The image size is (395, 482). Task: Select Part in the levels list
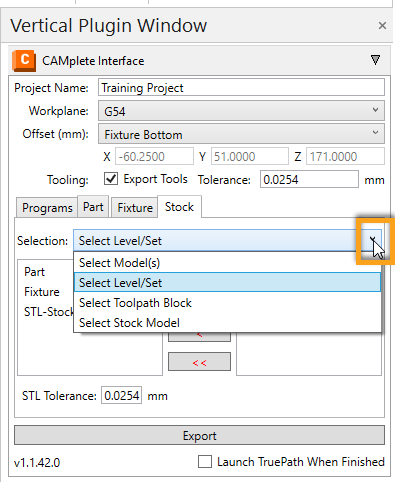[x=34, y=272]
